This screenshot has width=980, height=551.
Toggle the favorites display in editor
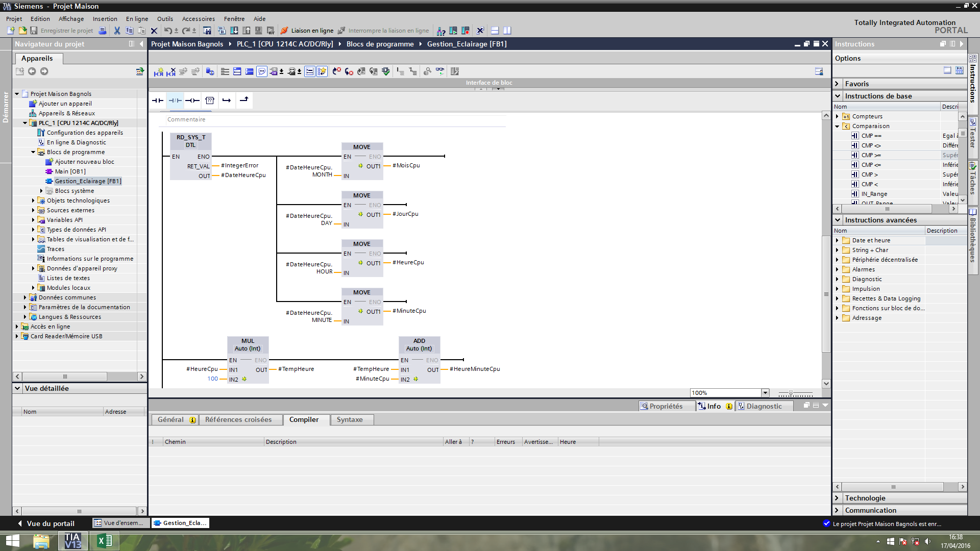point(322,72)
